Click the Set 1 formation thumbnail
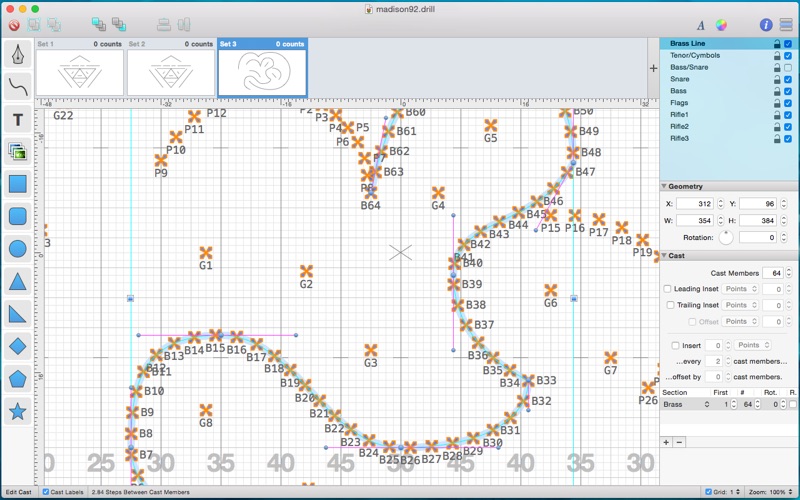800x500 pixels. point(80,72)
